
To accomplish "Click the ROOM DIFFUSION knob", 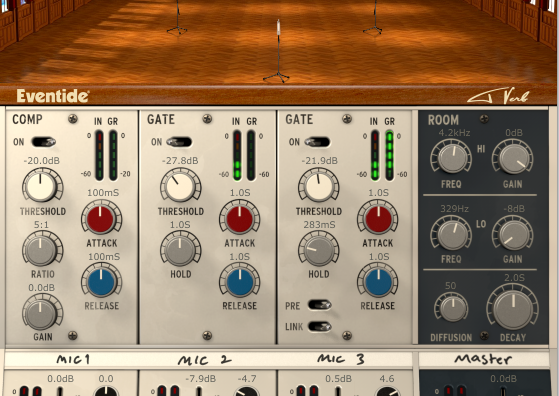I will click(451, 308).
